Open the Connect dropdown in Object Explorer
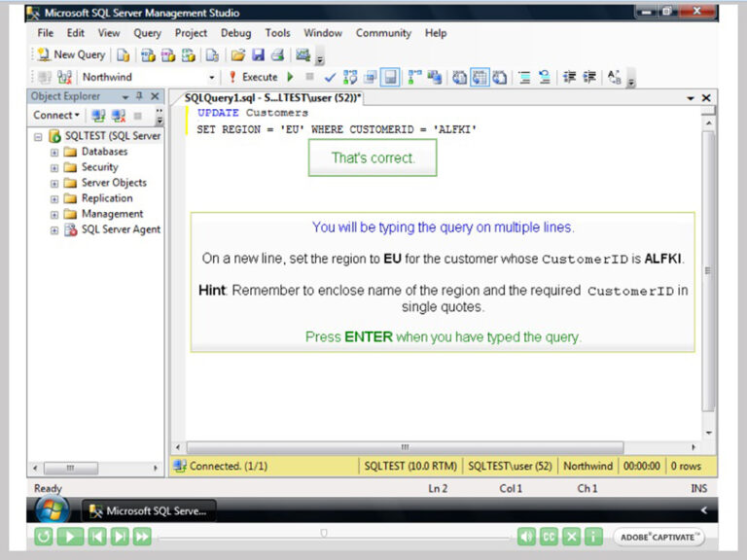 (56, 116)
